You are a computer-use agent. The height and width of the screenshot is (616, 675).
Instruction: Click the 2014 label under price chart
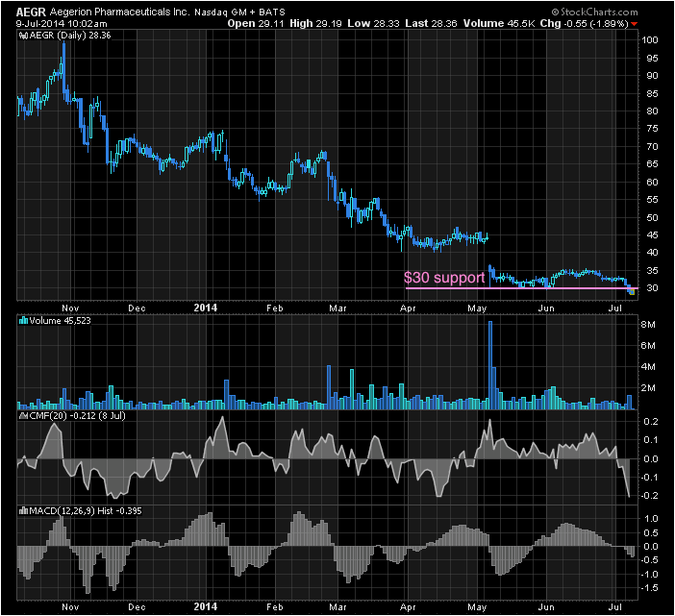click(x=206, y=308)
